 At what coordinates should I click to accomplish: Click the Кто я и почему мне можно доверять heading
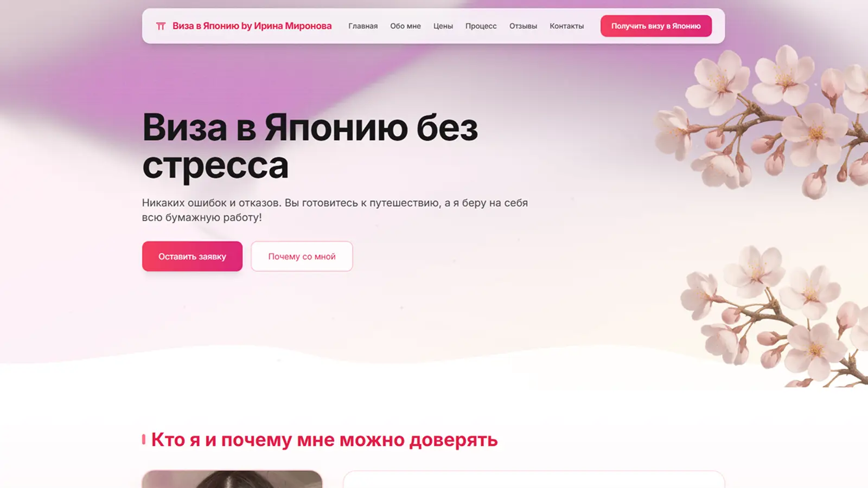(x=324, y=440)
